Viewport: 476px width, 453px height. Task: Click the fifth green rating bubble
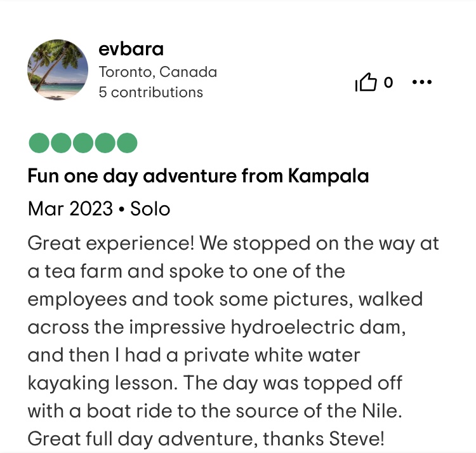(x=127, y=143)
